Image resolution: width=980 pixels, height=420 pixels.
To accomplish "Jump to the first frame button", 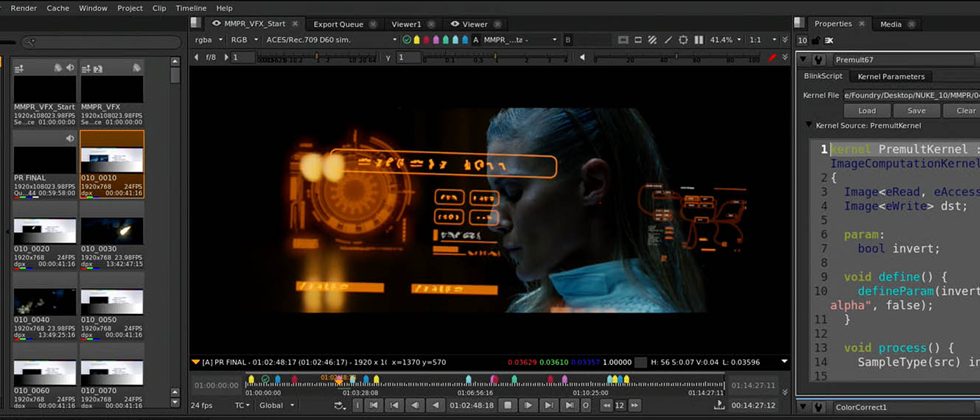I will (x=374, y=405).
